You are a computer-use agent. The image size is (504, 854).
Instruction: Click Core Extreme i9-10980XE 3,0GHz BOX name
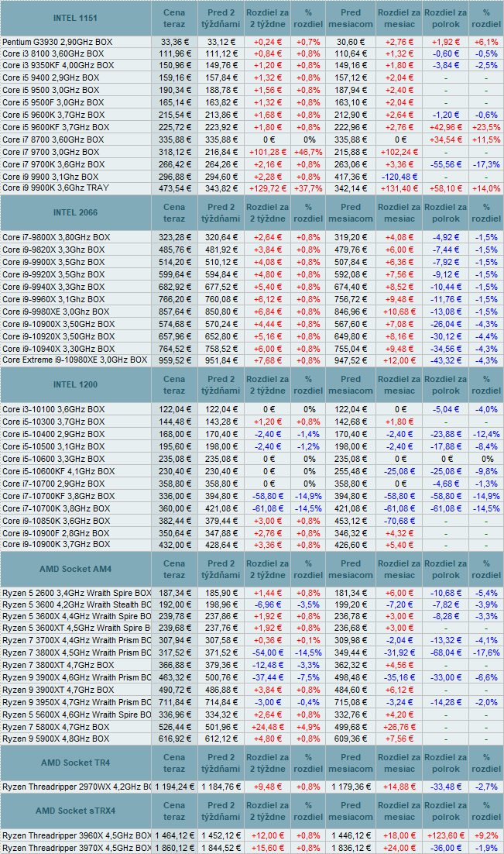(x=75, y=360)
